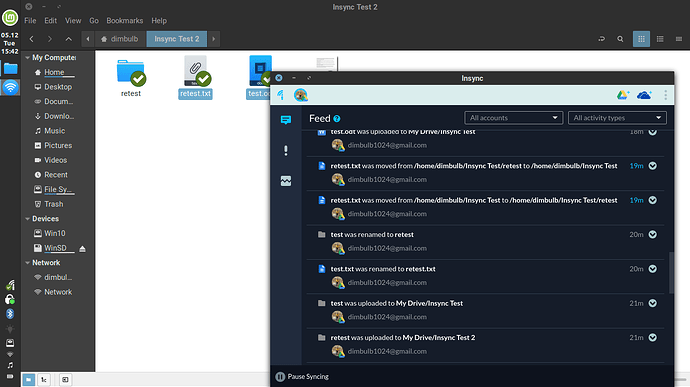This screenshot has width=690, height=387.
Task: Expand the retest.txt moved from retest entry
Action: [x=653, y=166]
